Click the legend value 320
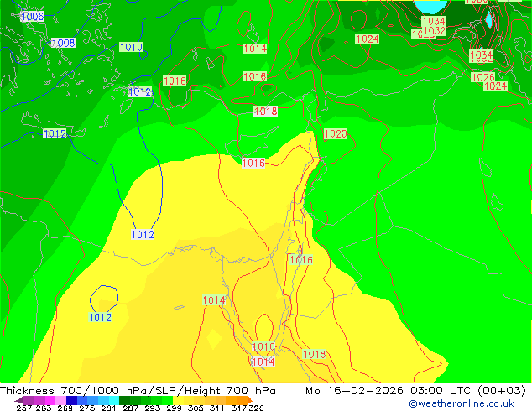 click(x=256, y=408)
